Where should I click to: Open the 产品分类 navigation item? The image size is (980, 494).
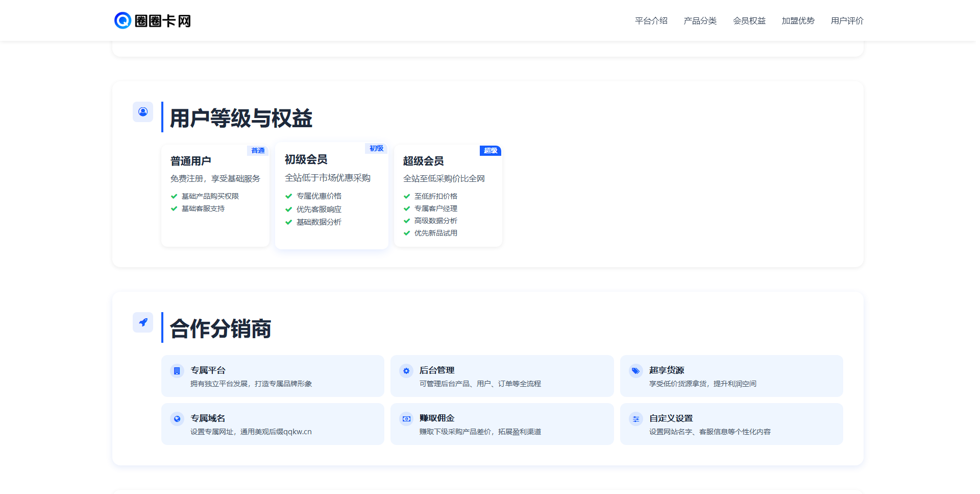click(x=700, y=21)
